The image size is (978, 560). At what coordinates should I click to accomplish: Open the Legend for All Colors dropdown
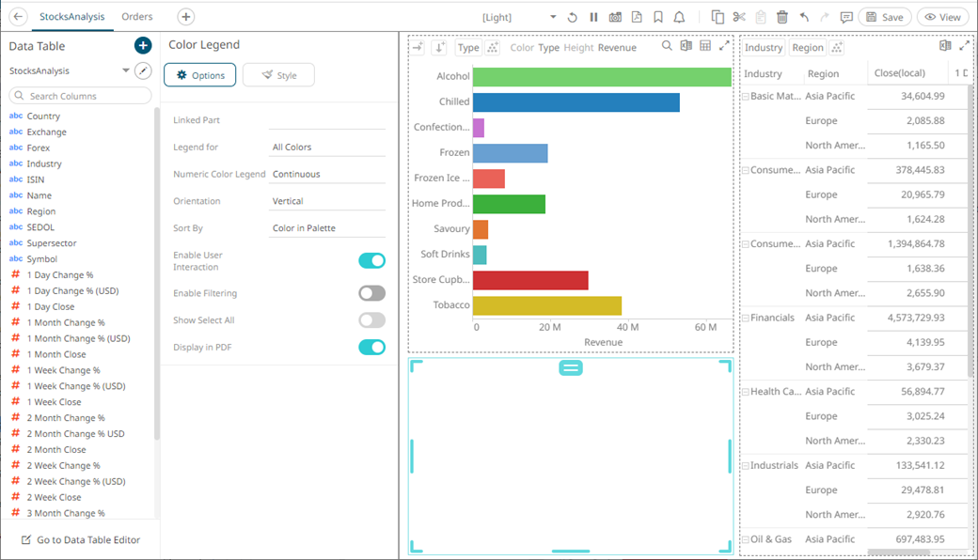tap(327, 147)
